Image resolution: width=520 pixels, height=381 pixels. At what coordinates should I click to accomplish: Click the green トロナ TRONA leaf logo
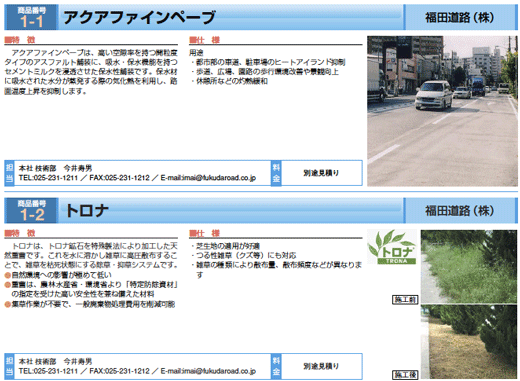tap(392, 247)
